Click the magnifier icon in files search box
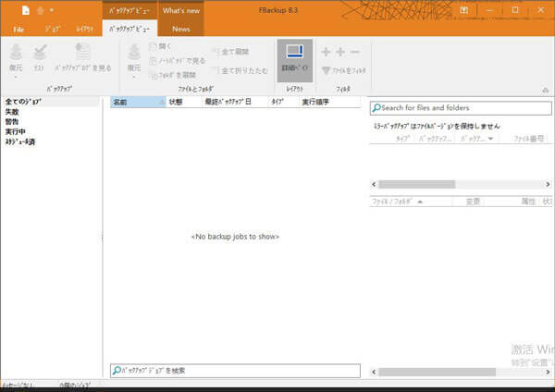The height and width of the screenshot is (392, 555). [x=376, y=107]
